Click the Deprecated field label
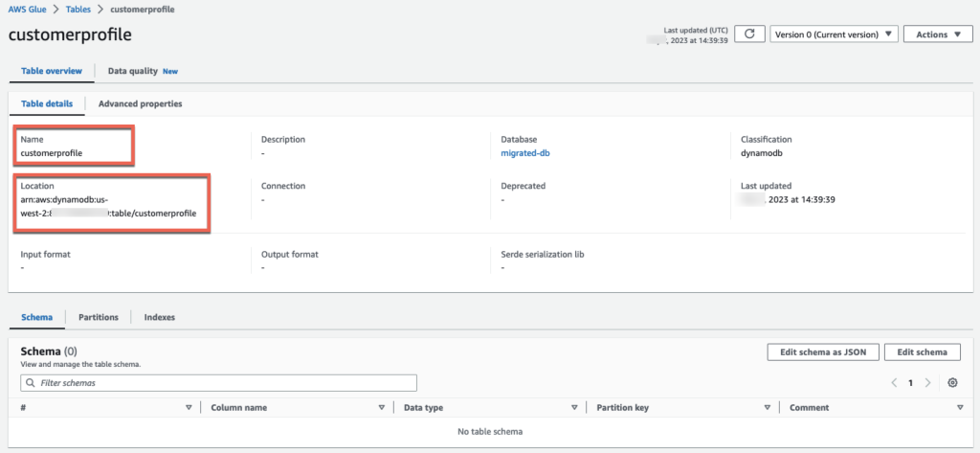Screen dimensions: 980x453 pyautogui.click(x=523, y=186)
